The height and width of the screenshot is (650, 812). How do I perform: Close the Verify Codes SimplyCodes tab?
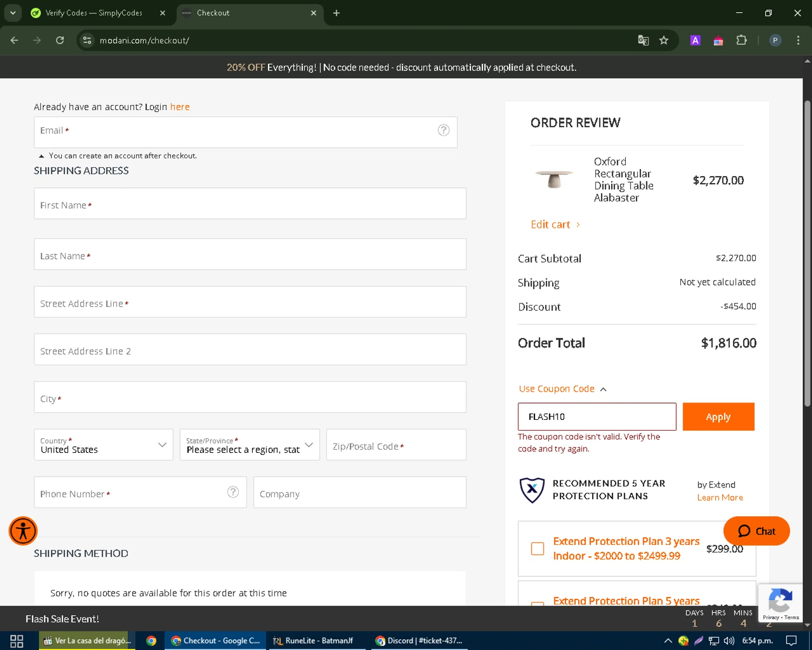pyautogui.click(x=162, y=12)
